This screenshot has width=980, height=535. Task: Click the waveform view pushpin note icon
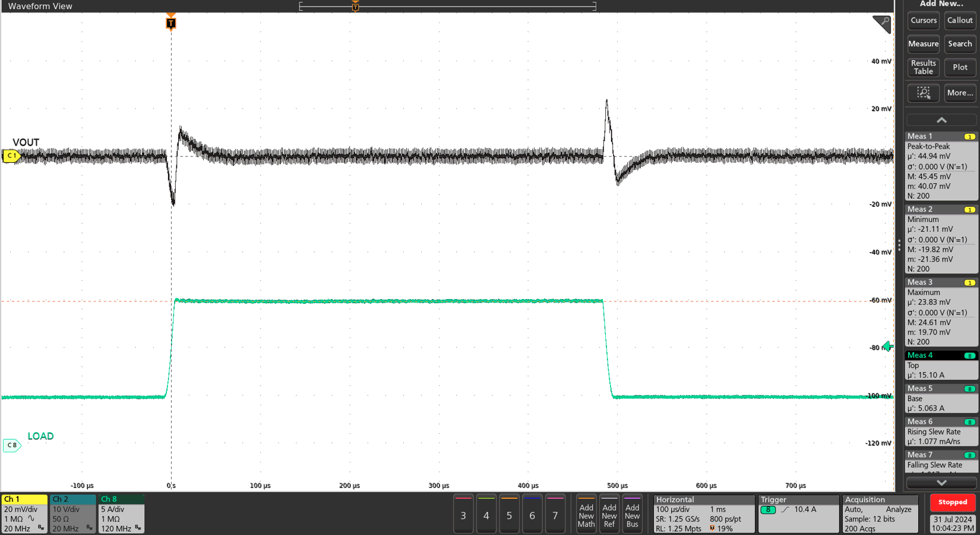pos(882,24)
